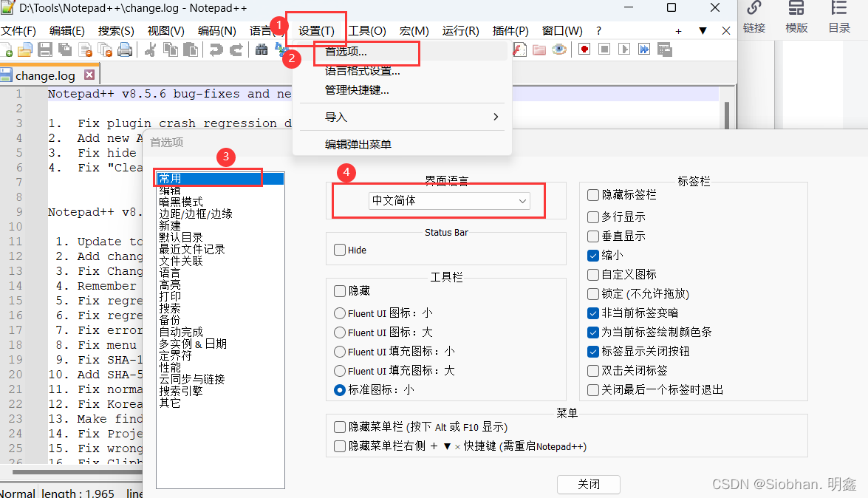This screenshot has width=868, height=498.
Task: Uncheck 标签显示关闭按钮 option
Action: click(x=593, y=351)
